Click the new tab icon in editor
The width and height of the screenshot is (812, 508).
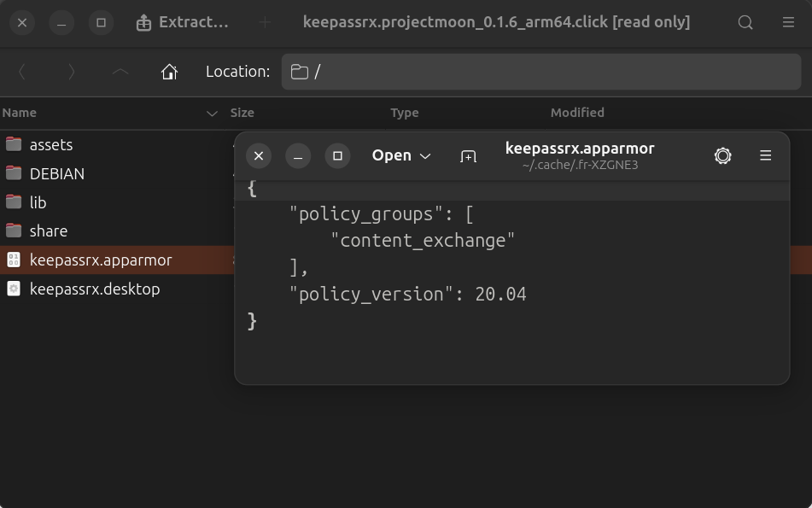coord(468,156)
